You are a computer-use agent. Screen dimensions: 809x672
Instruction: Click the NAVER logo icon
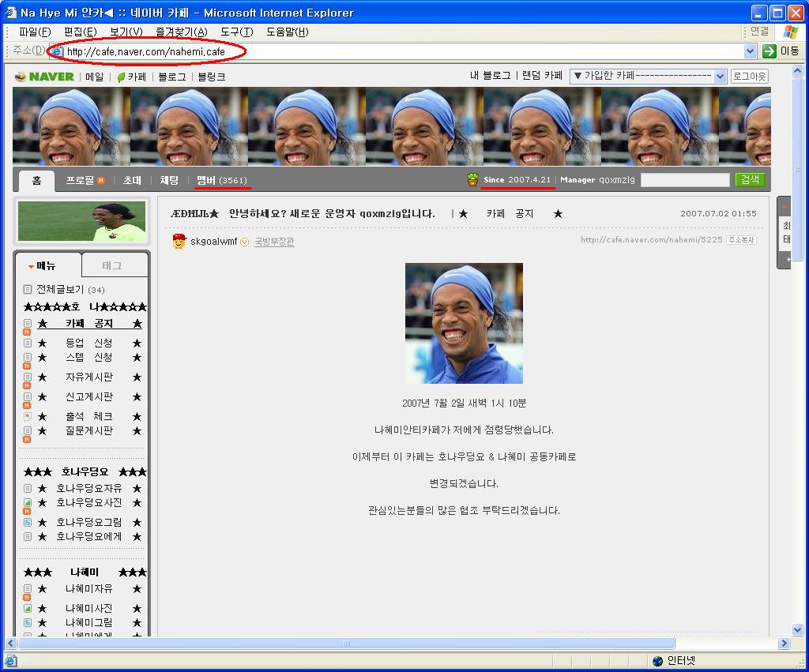coord(20,77)
